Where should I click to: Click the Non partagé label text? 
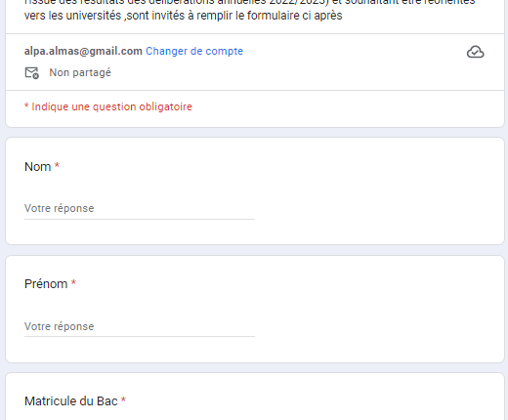[x=80, y=72]
